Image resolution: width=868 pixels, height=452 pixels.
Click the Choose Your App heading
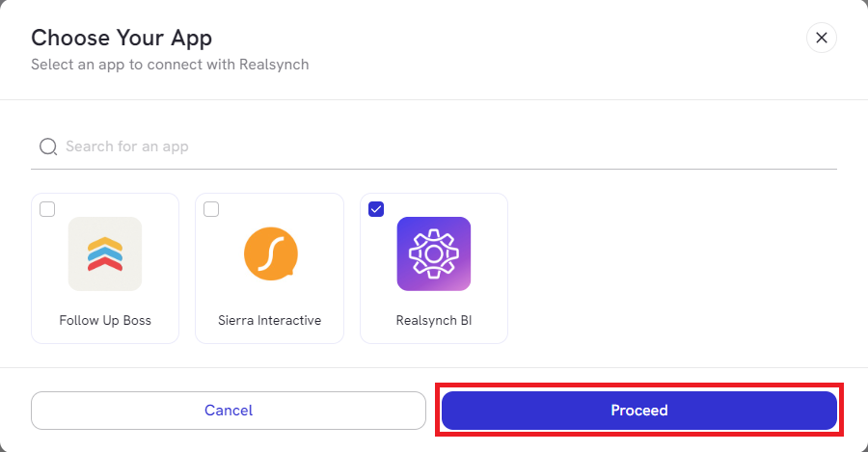(x=122, y=38)
